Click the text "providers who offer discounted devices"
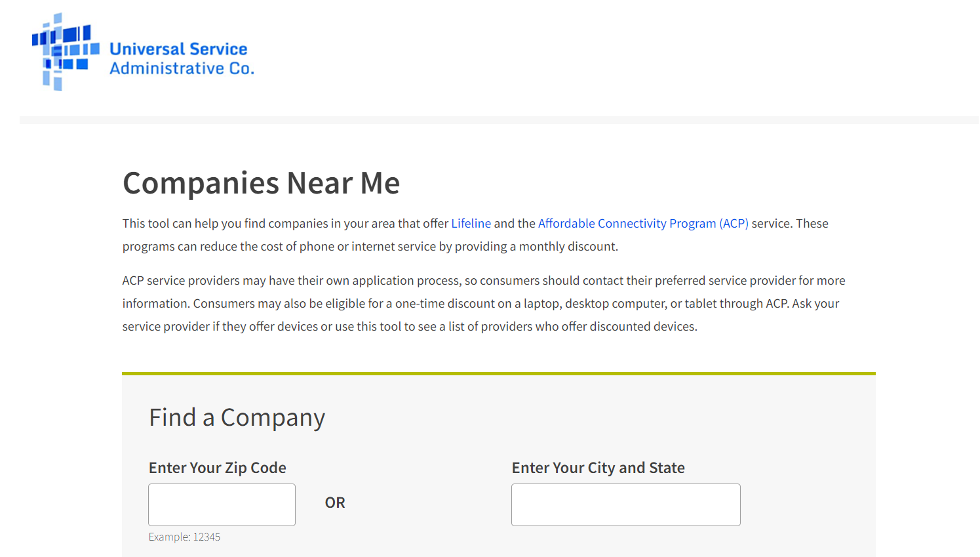This screenshot has height=557, width=980. (588, 327)
